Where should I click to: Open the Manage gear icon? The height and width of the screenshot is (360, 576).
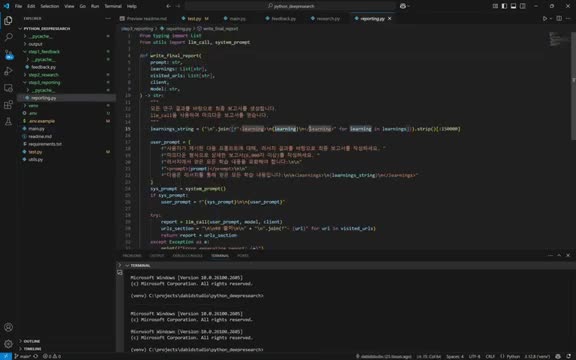[x=8, y=344]
